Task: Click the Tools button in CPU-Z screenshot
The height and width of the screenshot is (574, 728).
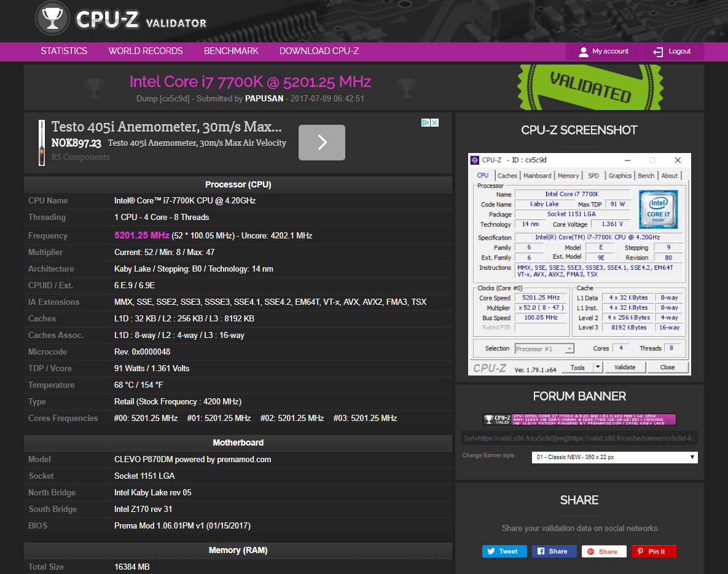Action: coord(577,368)
